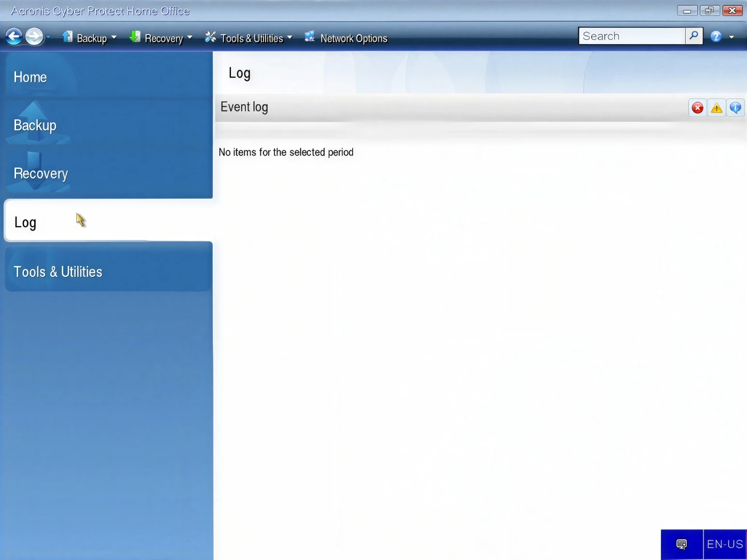Restore down the Acronis window

pyautogui.click(x=709, y=10)
